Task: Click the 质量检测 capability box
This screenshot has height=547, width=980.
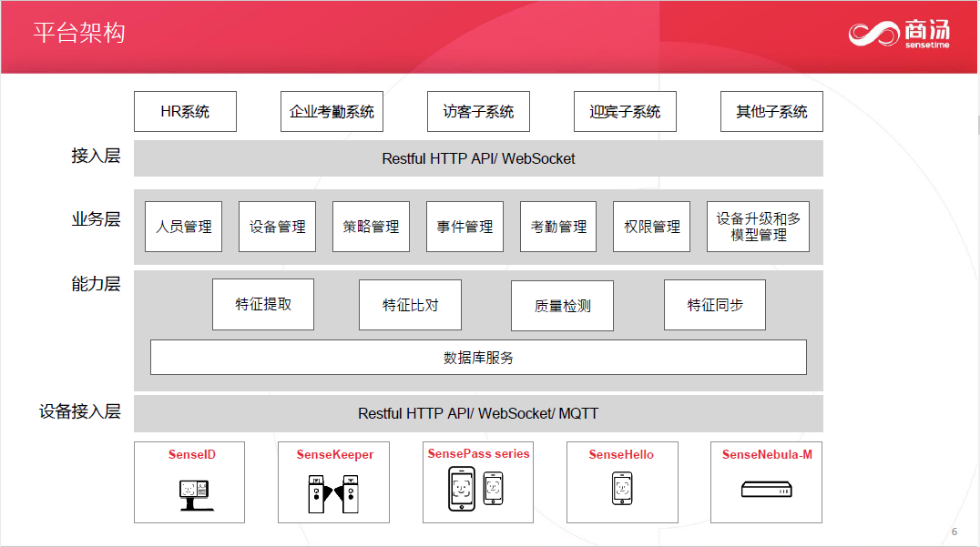Action: coord(562,305)
